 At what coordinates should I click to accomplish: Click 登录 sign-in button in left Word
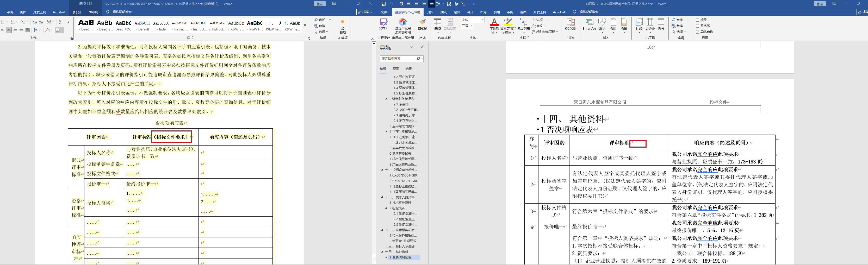[x=320, y=4]
